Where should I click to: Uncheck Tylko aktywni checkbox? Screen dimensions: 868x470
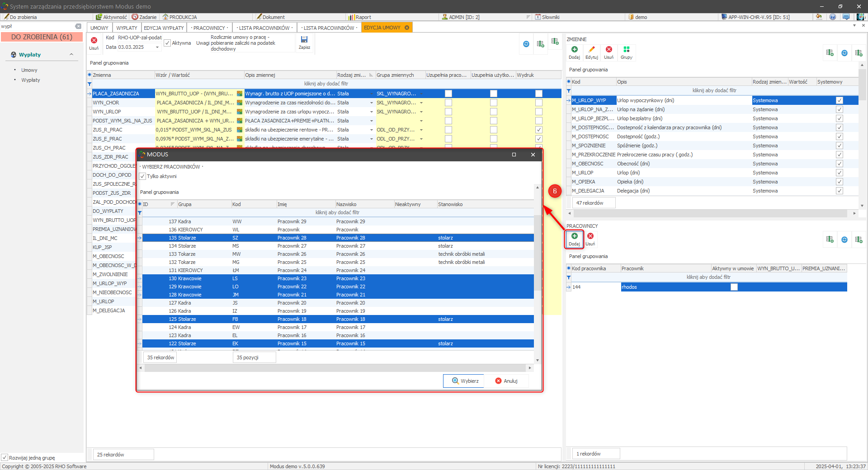click(x=143, y=177)
